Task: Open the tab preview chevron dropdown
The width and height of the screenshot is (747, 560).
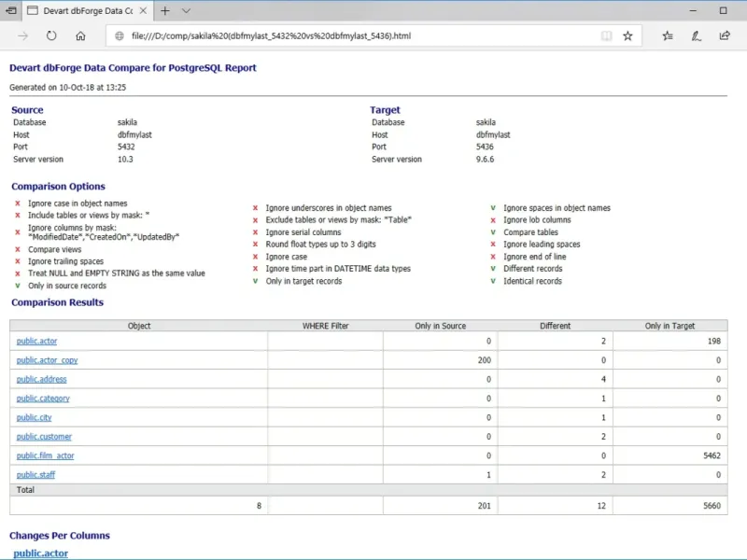Action: (x=186, y=10)
